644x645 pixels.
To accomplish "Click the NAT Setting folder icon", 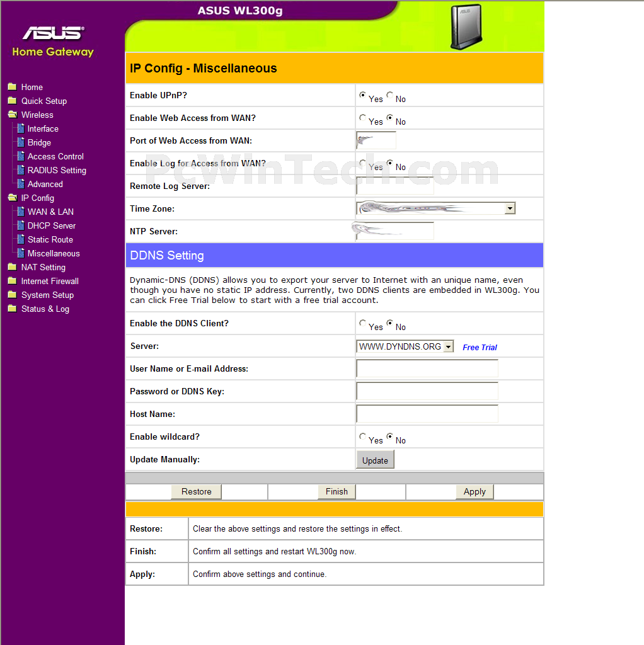I will pos(13,267).
